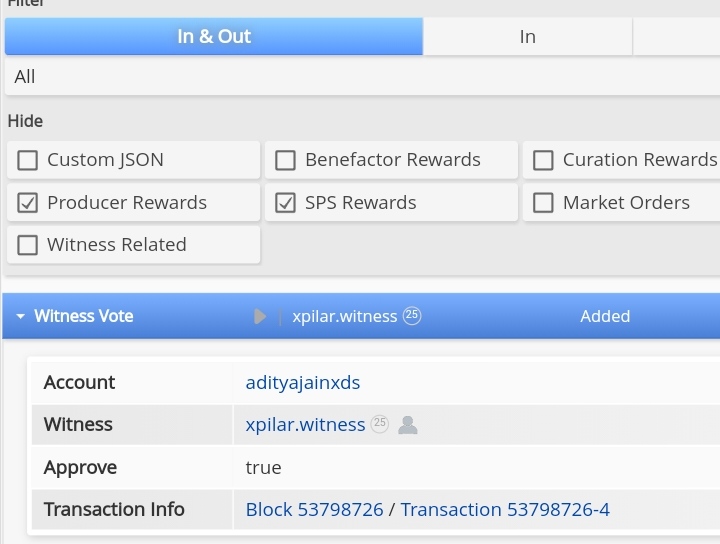Open the adityajainxds account link
Viewport: 720px width, 544px height.
(303, 382)
